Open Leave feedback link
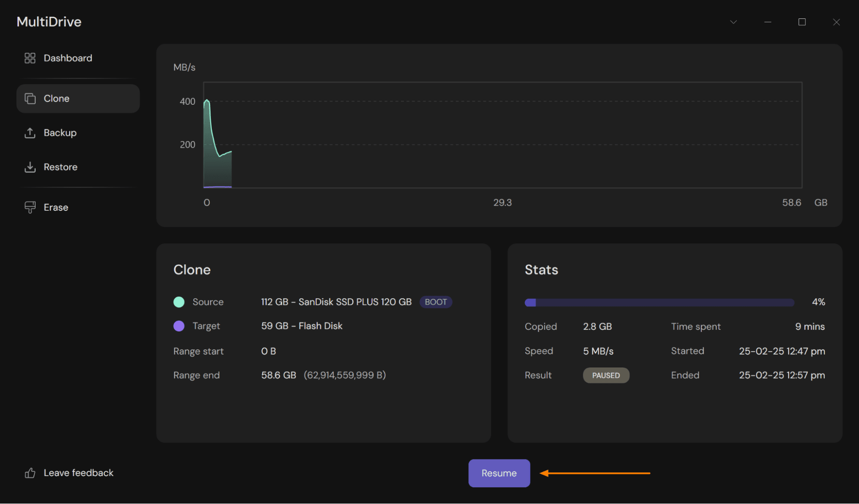This screenshot has width=859, height=504. pyautogui.click(x=78, y=473)
